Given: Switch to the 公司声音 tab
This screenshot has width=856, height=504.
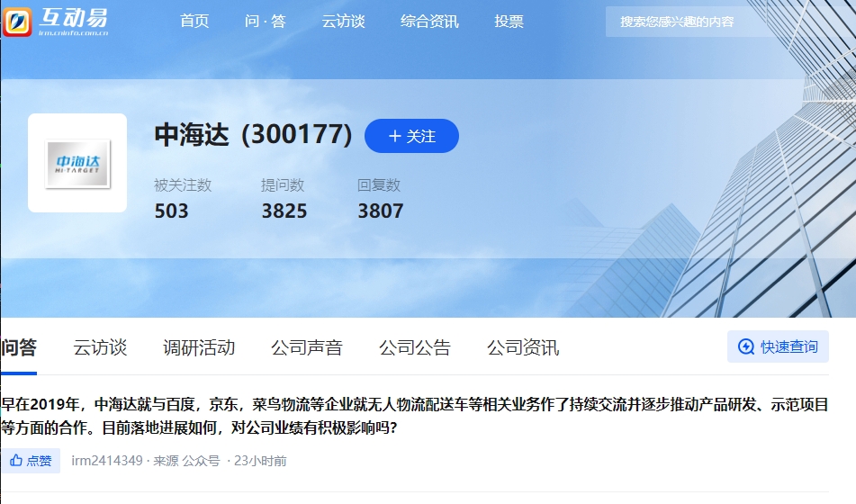Looking at the screenshot, I should pos(307,347).
